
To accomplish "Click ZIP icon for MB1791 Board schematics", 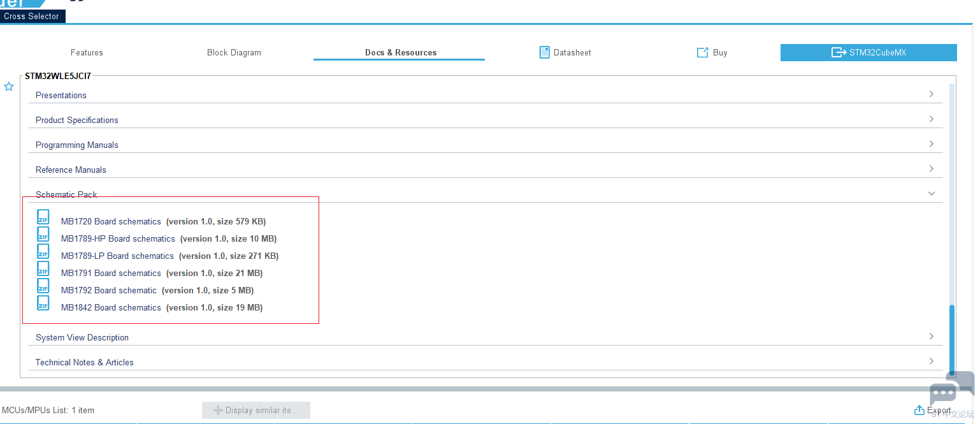I will (43, 269).
